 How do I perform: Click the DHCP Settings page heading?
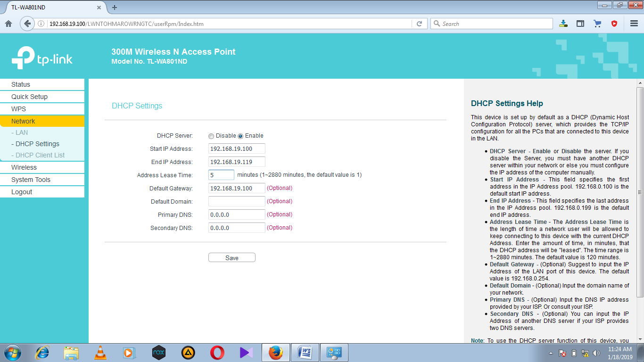pyautogui.click(x=137, y=106)
